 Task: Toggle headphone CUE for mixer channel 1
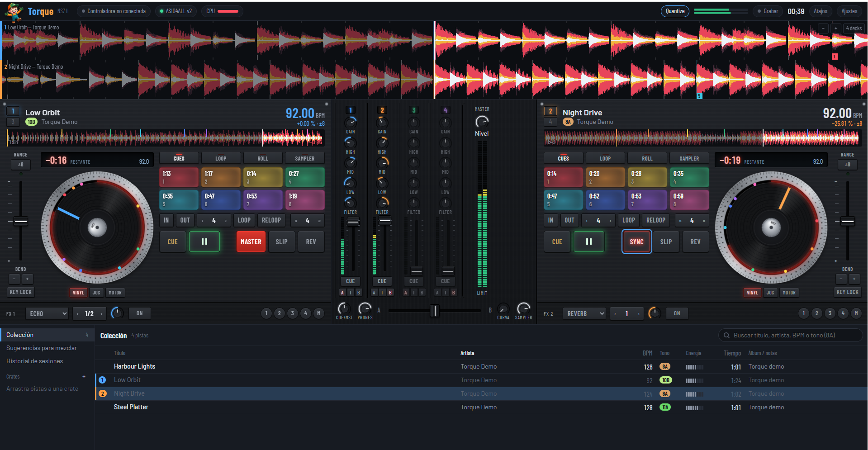pos(351,281)
